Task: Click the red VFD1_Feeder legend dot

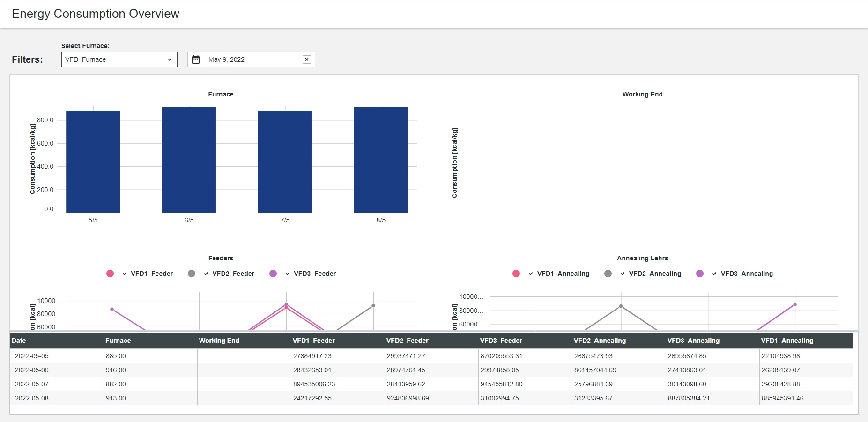Action: click(x=110, y=274)
